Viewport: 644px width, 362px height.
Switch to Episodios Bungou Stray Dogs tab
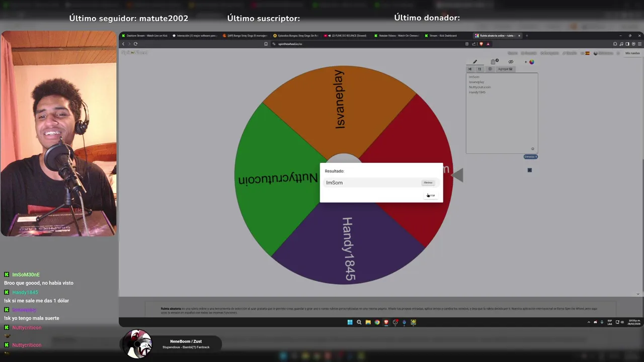296,36
